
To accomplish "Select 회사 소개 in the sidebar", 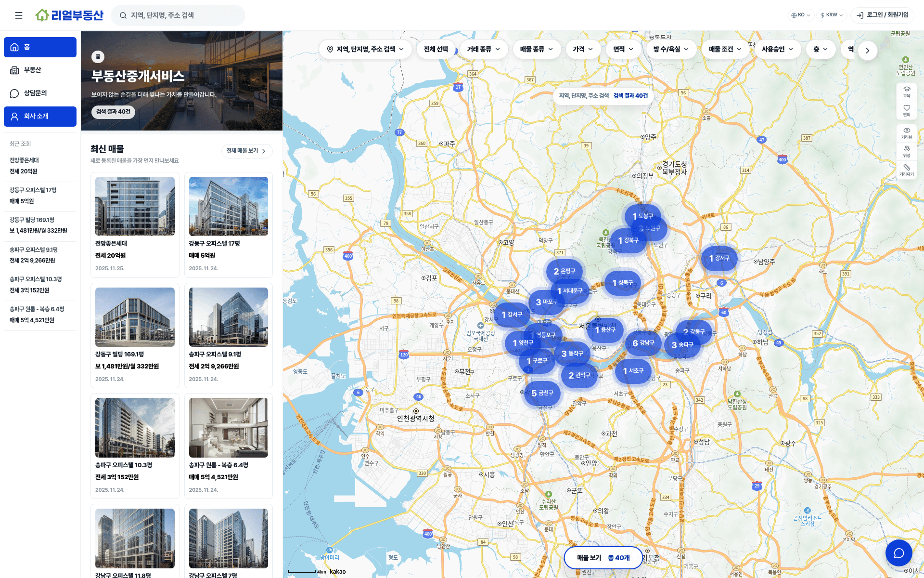I will point(40,117).
